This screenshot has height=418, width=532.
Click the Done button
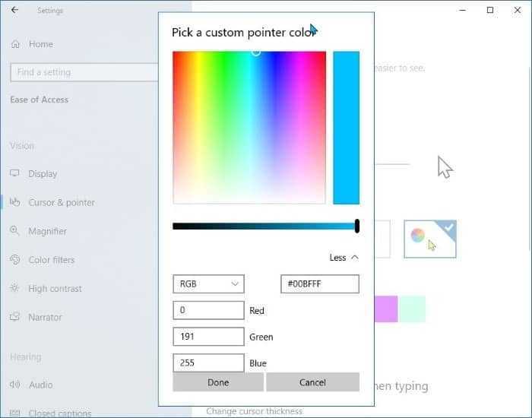coord(218,382)
